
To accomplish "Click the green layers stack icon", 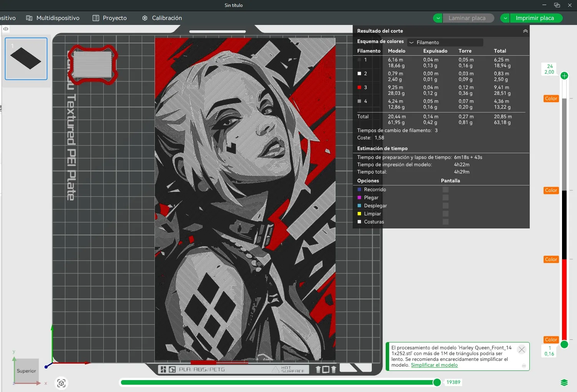I will coord(564,382).
